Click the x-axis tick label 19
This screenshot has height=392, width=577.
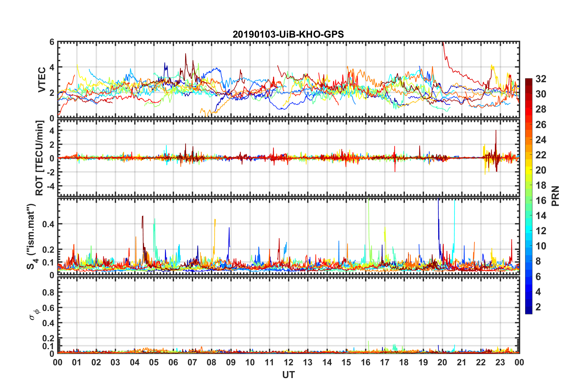[x=423, y=362]
